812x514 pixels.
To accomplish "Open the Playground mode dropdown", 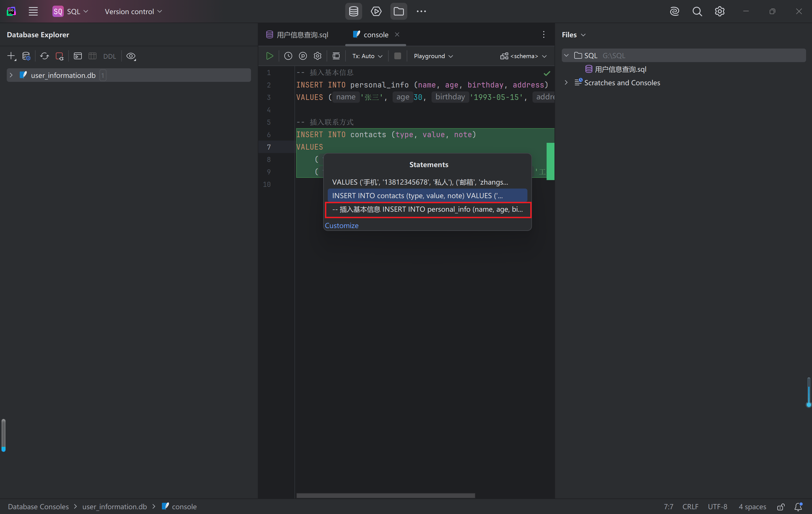I will coord(433,56).
